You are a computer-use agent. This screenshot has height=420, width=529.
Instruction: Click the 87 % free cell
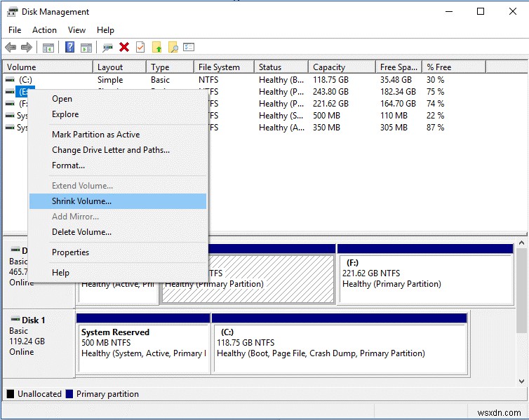pos(435,128)
